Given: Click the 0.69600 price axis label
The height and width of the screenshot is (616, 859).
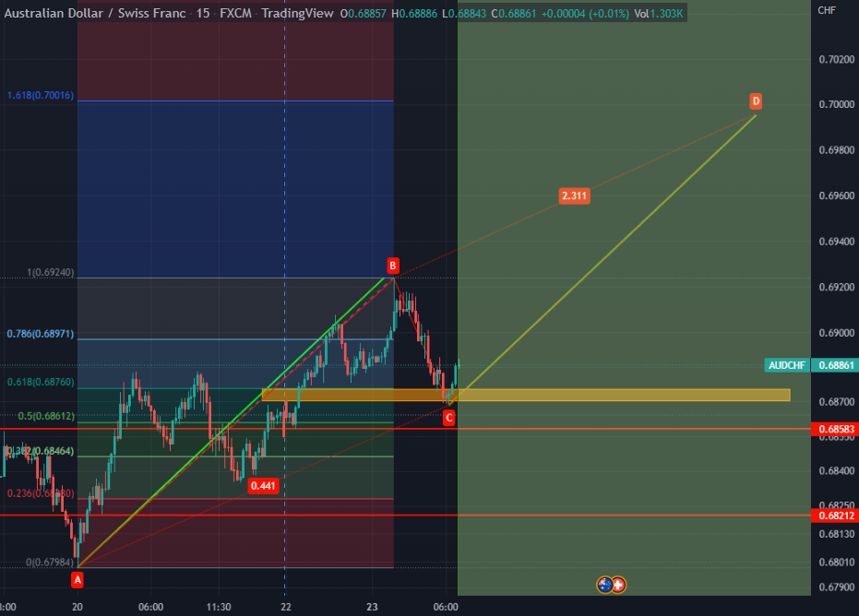Looking at the screenshot, I should [x=837, y=196].
